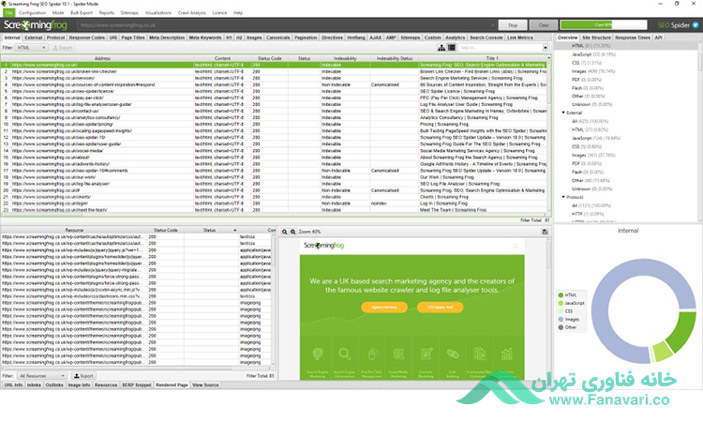Image resolution: width=703 pixels, height=422 pixels.
Task: Click the Link Building chain icon
Action: 452,354
